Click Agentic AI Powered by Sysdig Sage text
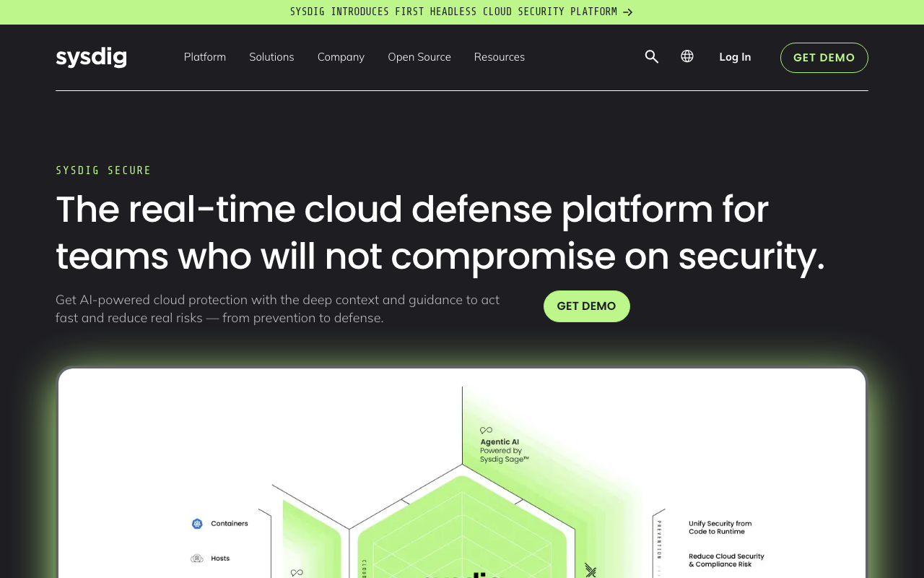Viewport: 924px width, 578px height. tap(505, 450)
